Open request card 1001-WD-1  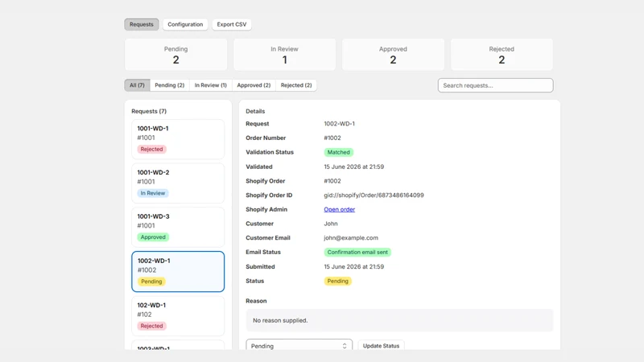(178, 139)
